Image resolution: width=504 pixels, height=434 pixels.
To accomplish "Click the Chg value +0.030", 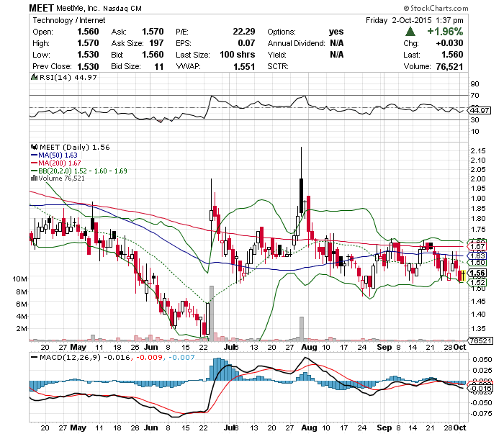I will pyautogui.click(x=449, y=43).
